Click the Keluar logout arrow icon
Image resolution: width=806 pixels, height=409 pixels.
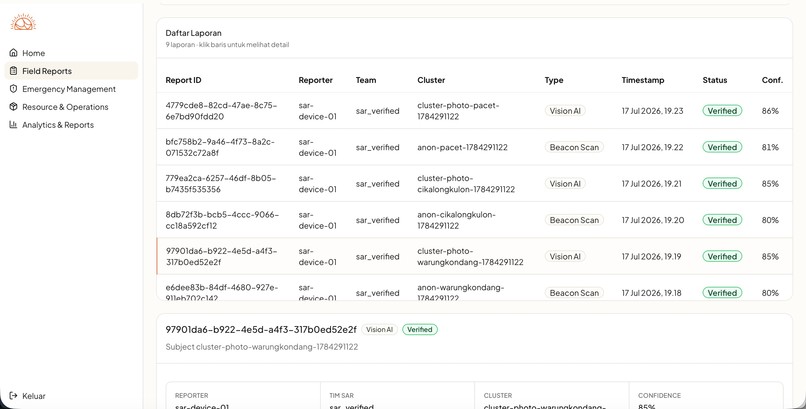(x=13, y=396)
